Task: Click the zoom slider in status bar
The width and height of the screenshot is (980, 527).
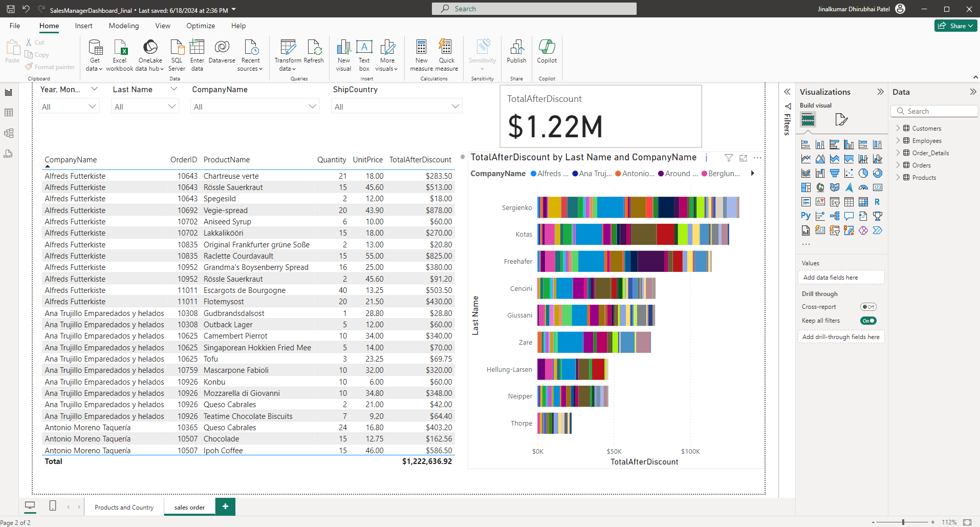Action: pyautogui.click(x=903, y=522)
